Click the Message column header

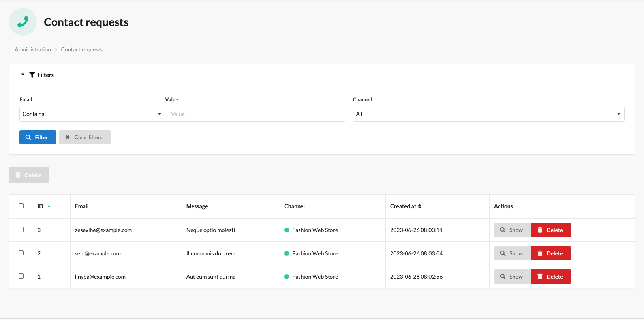(x=197, y=206)
